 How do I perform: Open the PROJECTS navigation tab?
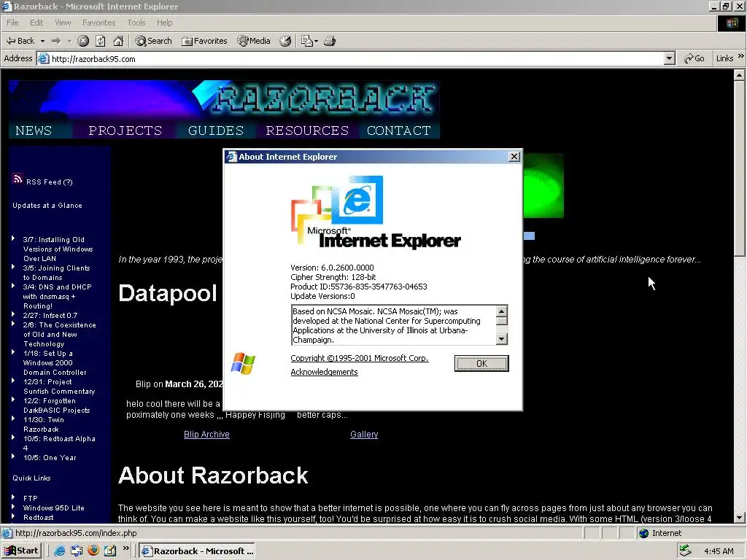[125, 131]
